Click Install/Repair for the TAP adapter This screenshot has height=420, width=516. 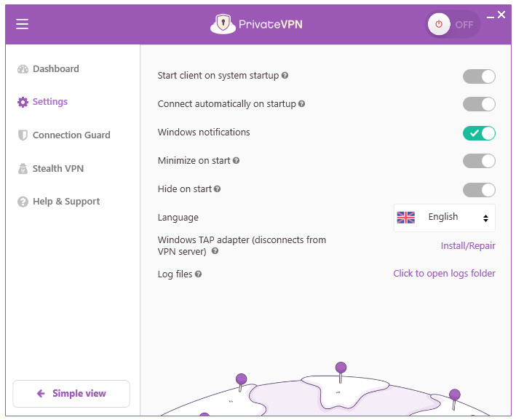(468, 246)
